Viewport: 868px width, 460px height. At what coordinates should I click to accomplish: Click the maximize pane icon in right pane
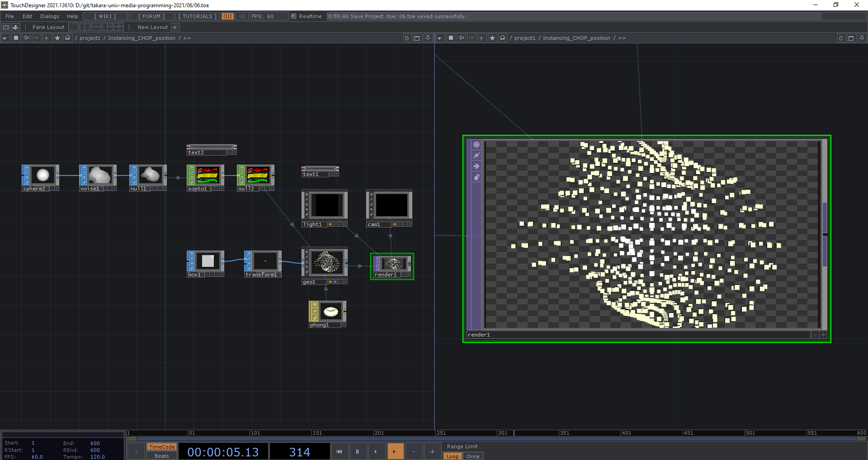(851, 38)
